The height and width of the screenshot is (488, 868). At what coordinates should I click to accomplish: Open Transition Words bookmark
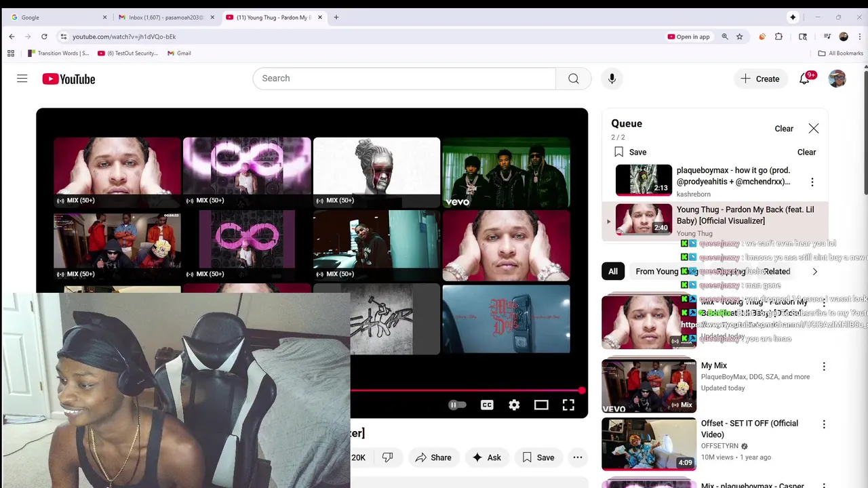[58, 53]
